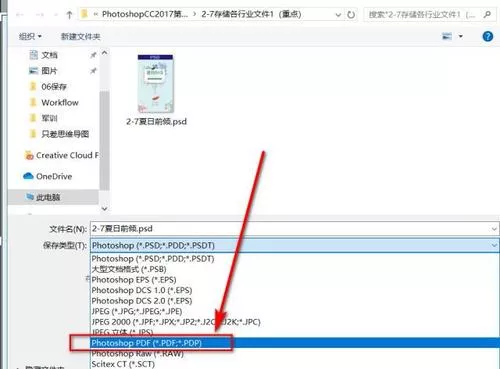Open the 军训 folder
Screen dimensions: 500x369
[x=49, y=118]
